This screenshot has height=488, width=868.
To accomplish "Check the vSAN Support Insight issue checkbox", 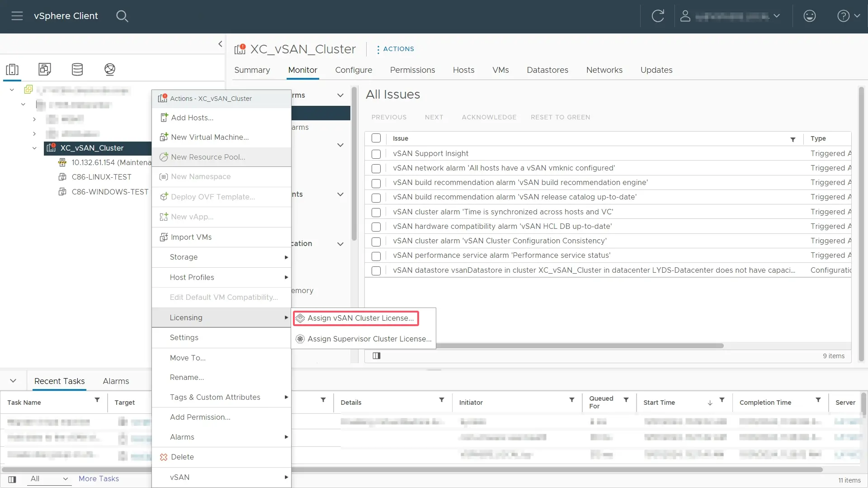I will (376, 154).
